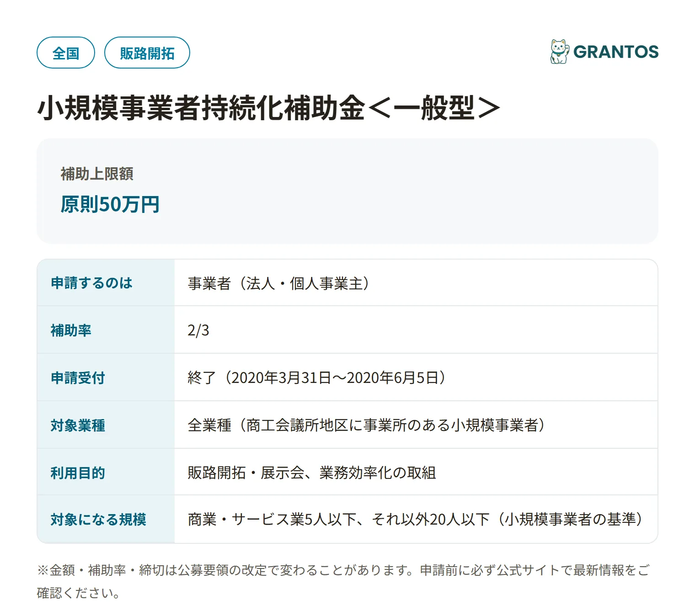Screen dimensions: 695x616
Task: Click the 補助上限額 label
Action: (x=97, y=174)
